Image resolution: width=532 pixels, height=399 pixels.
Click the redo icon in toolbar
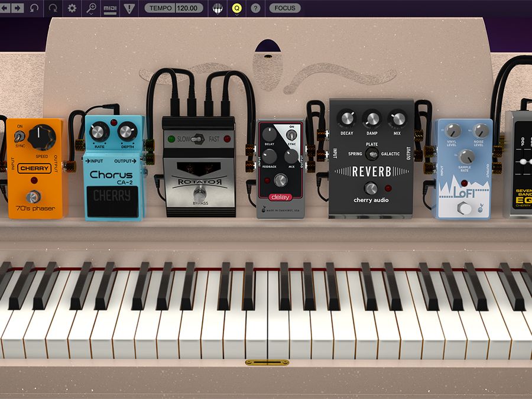(53, 8)
